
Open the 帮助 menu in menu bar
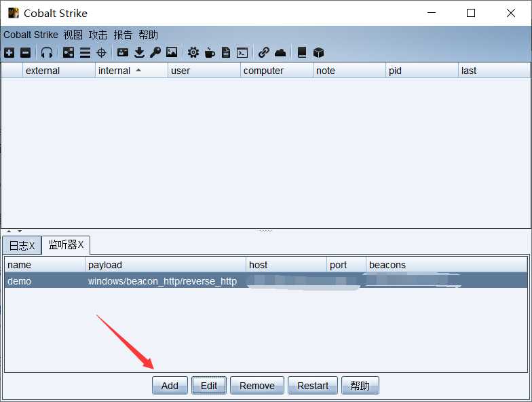(148, 35)
